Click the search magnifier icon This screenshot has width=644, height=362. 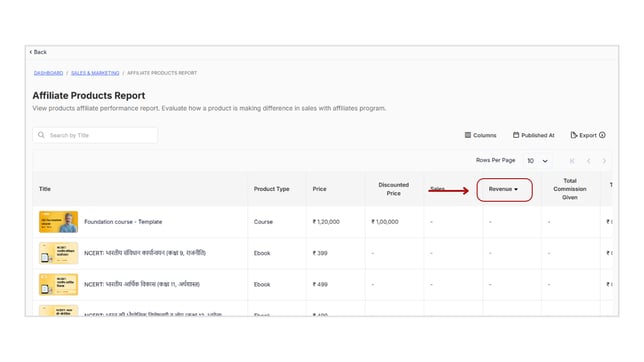41,135
